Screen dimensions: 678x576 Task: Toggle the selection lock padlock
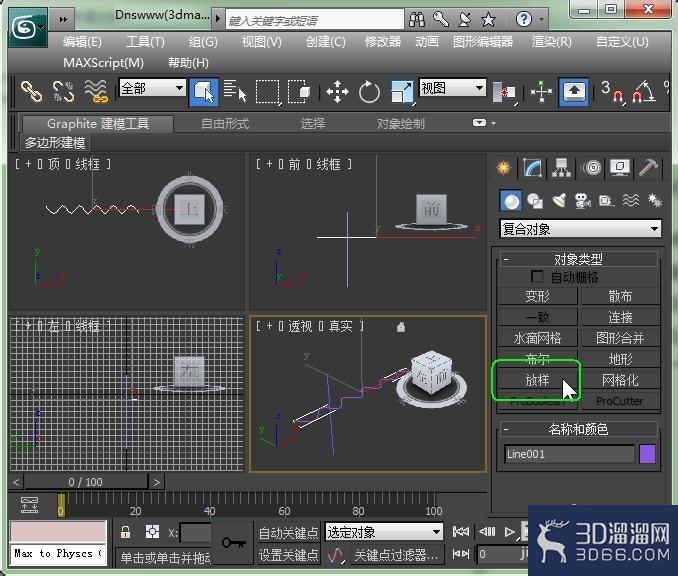point(126,532)
